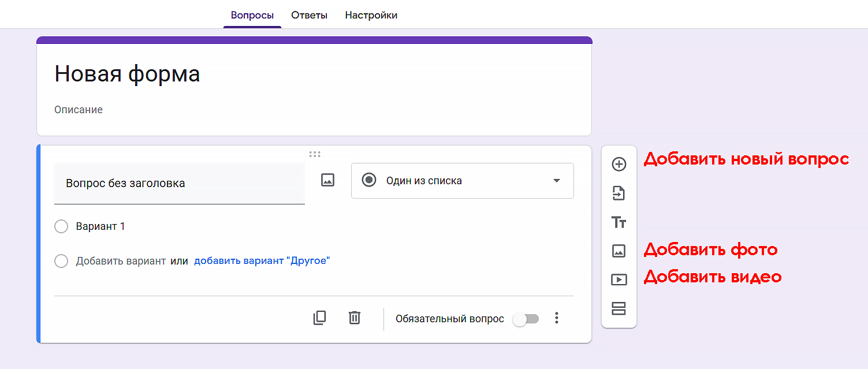Image resolution: width=868 pixels, height=369 pixels.
Task: Switch to the «Вопросы» tab
Action: coord(252,15)
